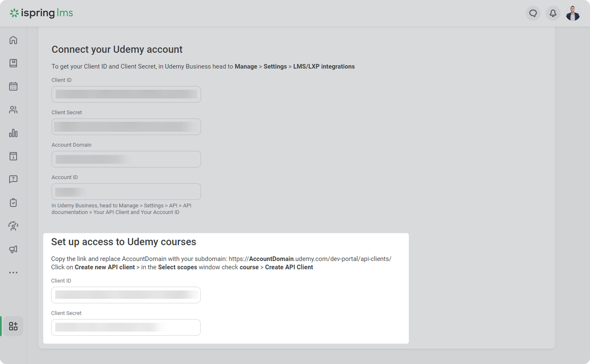Select the integrations apps grid icon

13,326
